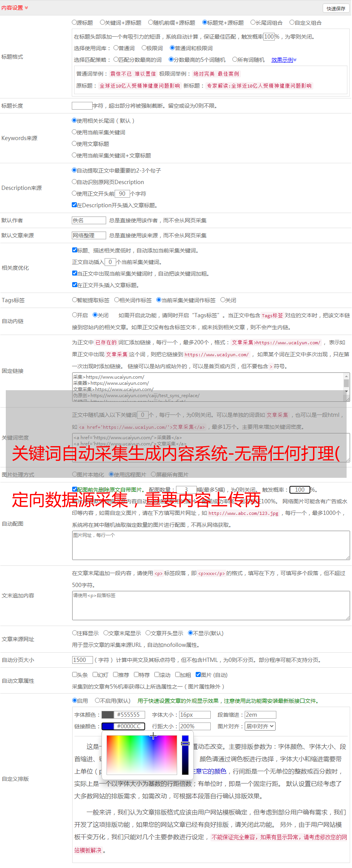This screenshot has width=352, height=868.
Task: Toggle 配图前先删除原文自带图片 checkbox
Action: click(x=74, y=489)
